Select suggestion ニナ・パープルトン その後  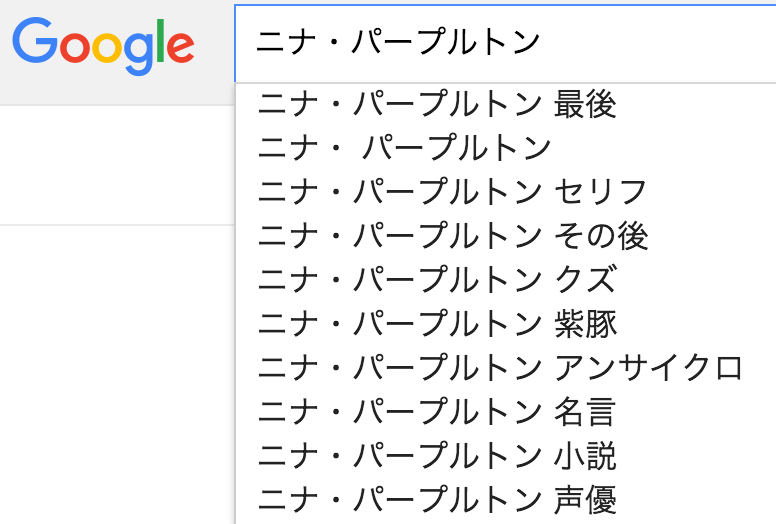(506, 236)
